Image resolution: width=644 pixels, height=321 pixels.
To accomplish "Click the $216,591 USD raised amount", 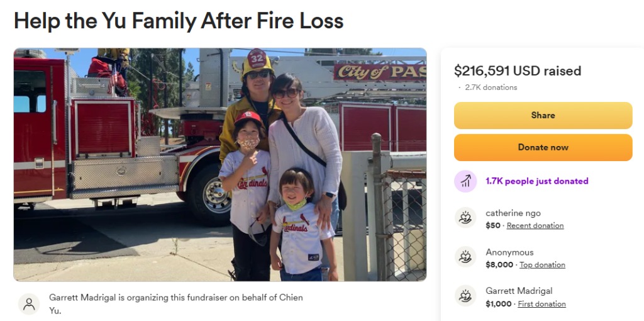I will click(x=517, y=70).
